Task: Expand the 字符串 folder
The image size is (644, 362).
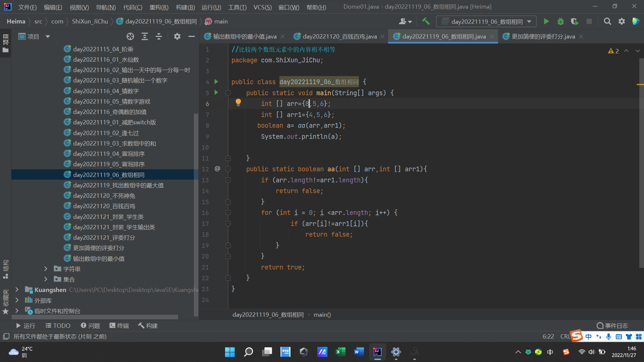Action: [46, 269]
